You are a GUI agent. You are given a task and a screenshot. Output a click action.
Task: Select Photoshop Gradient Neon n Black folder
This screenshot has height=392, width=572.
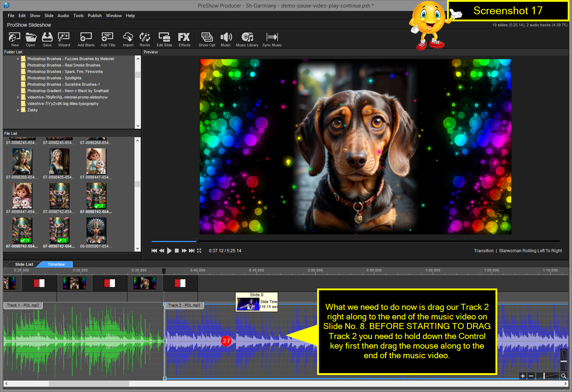point(68,91)
